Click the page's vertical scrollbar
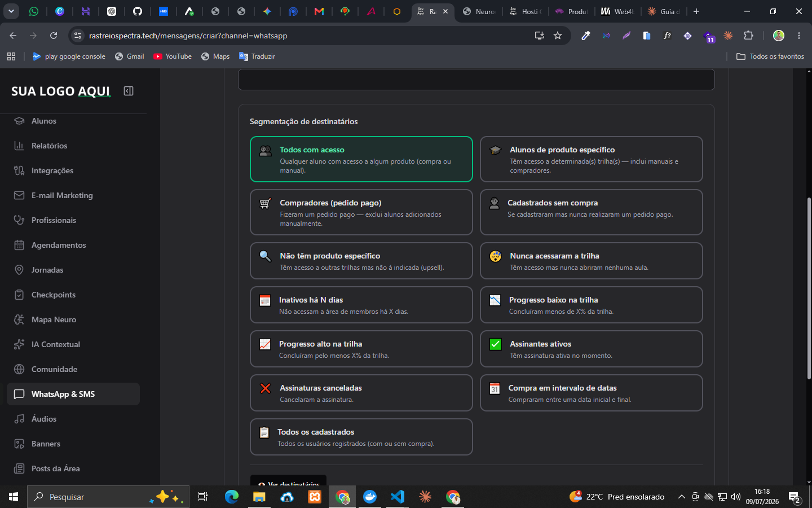This screenshot has height=508, width=812. tap(809, 288)
